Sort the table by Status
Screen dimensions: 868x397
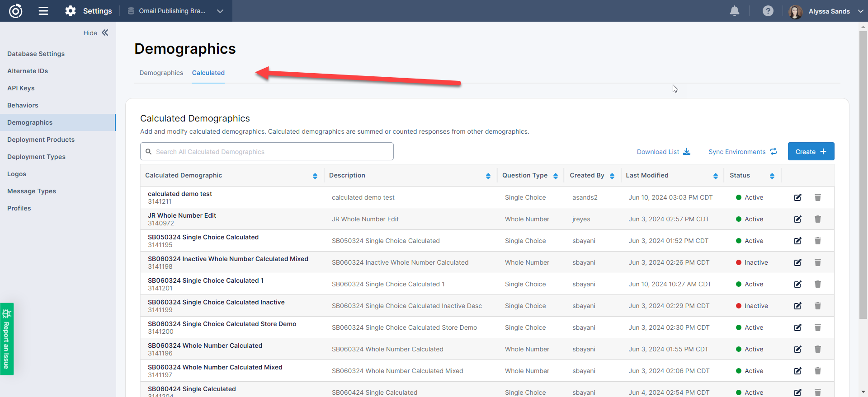[x=772, y=176]
